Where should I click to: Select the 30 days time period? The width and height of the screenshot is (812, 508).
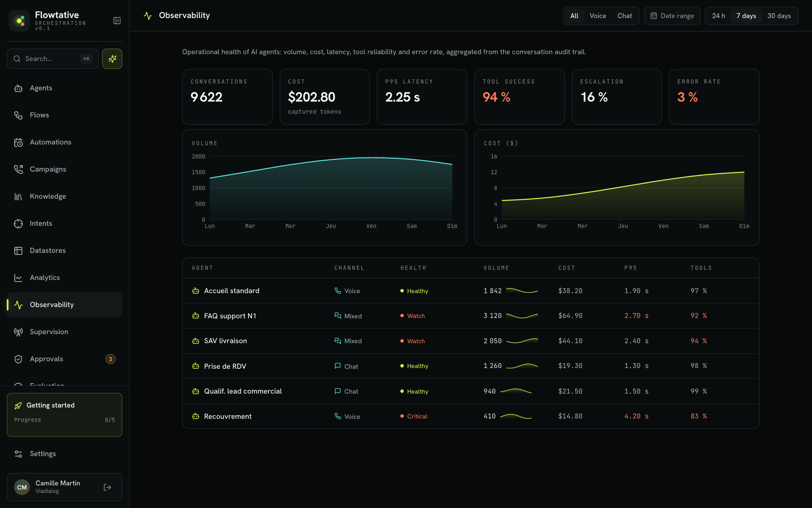pyautogui.click(x=779, y=16)
